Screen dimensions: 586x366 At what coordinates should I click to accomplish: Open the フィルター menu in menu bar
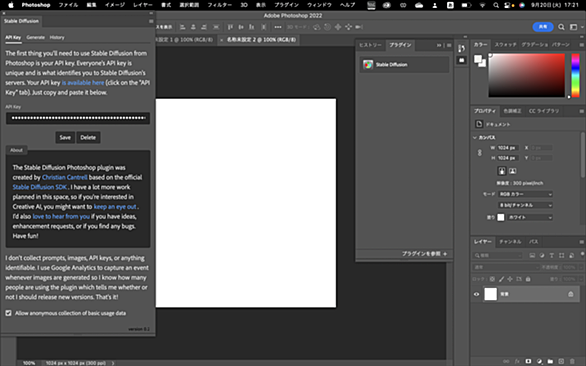point(219,5)
